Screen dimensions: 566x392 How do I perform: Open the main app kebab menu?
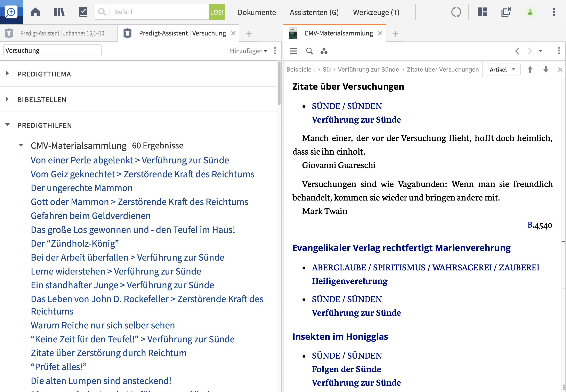(x=554, y=12)
